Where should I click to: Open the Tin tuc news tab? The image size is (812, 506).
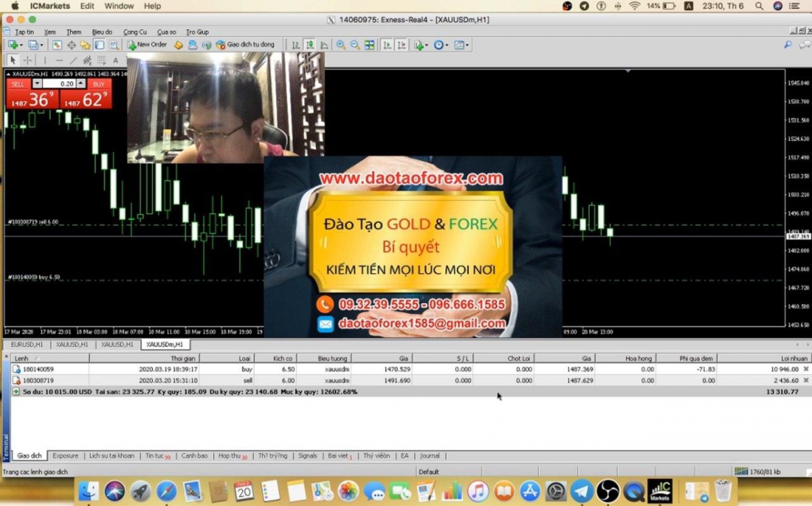[158, 456]
